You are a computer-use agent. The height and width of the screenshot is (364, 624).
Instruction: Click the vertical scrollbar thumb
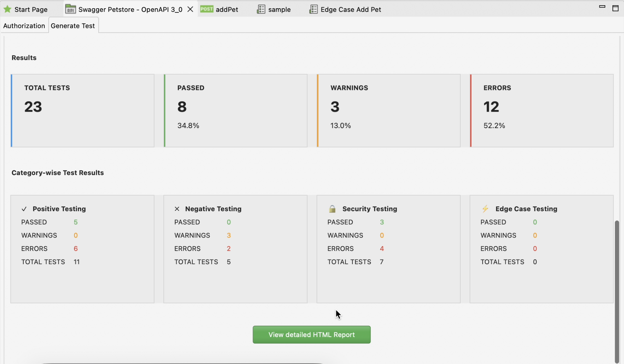click(x=617, y=289)
